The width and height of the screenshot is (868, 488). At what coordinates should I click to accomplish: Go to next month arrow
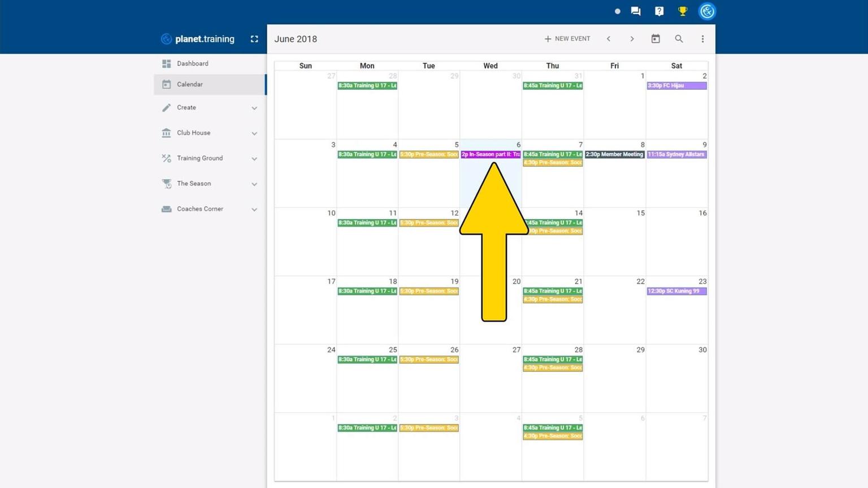point(632,39)
